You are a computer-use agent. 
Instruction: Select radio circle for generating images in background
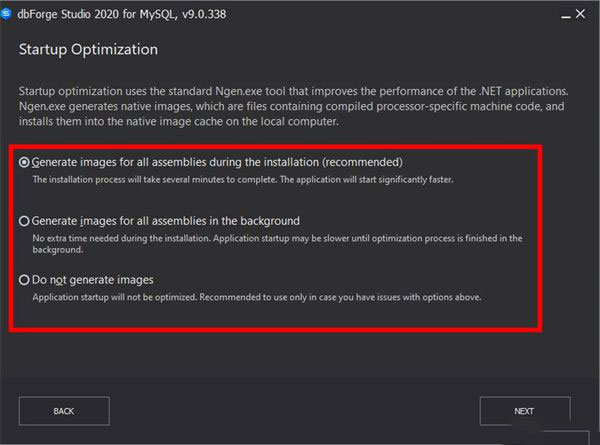click(x=24, y=221)
